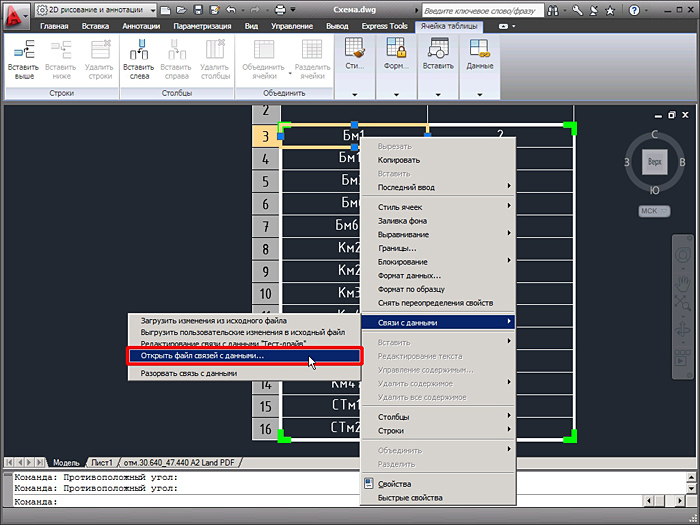
Task: Open the Стиль ячеек submenu
Action: (438, 207)
